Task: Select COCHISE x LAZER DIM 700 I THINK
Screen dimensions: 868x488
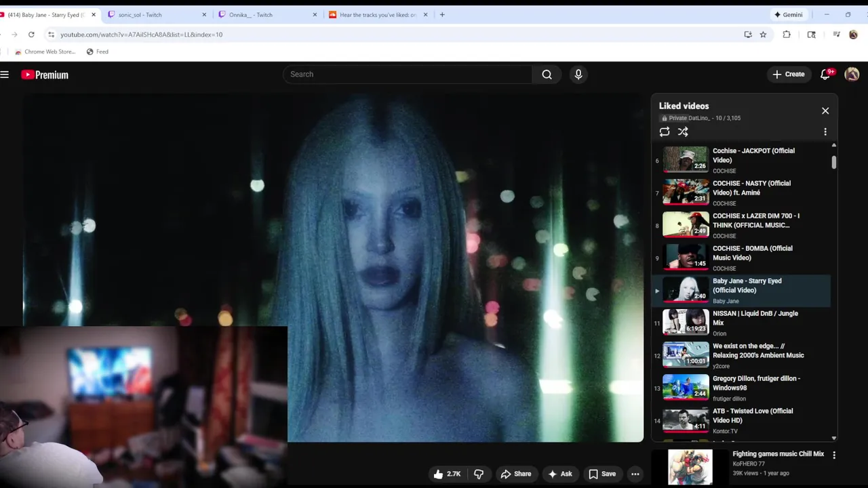Action: point(741,225)
